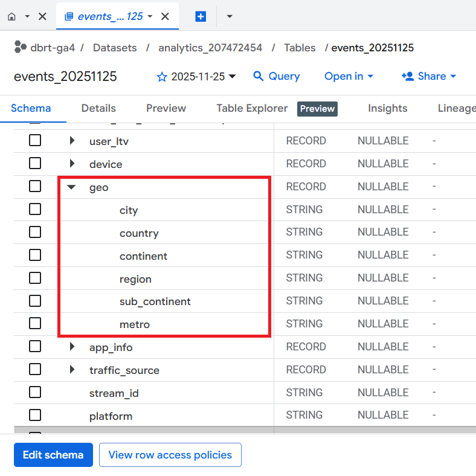Click the BigQuery project icon near dbrt-ga4
The height and width of the screenshot is (476, 476).
21,47
